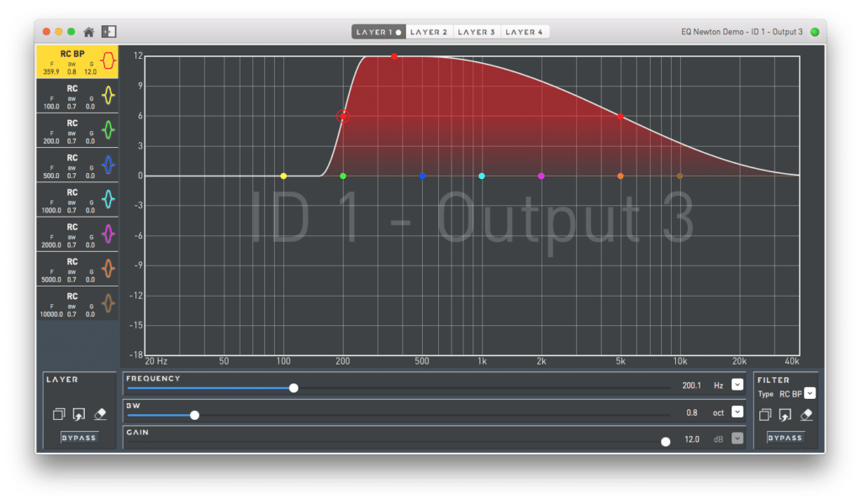Open the frequency Hz unit dropdown
This screenshot has height=504, width=861.
[x=737, y=385]
